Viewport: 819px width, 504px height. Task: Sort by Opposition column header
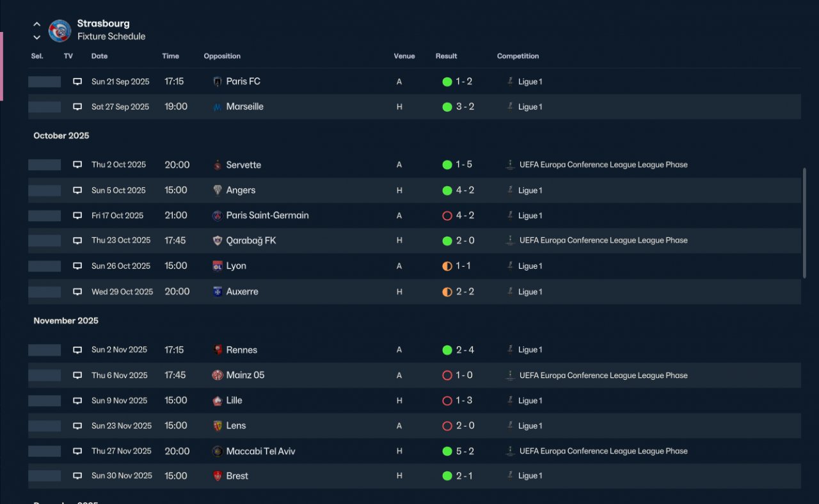tap(222, 56)
